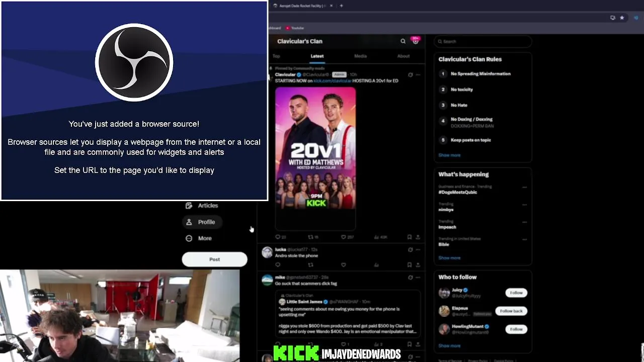View analytics on mike's post
The height and width of the screenshot is (362, 644).
click(379, 344)
